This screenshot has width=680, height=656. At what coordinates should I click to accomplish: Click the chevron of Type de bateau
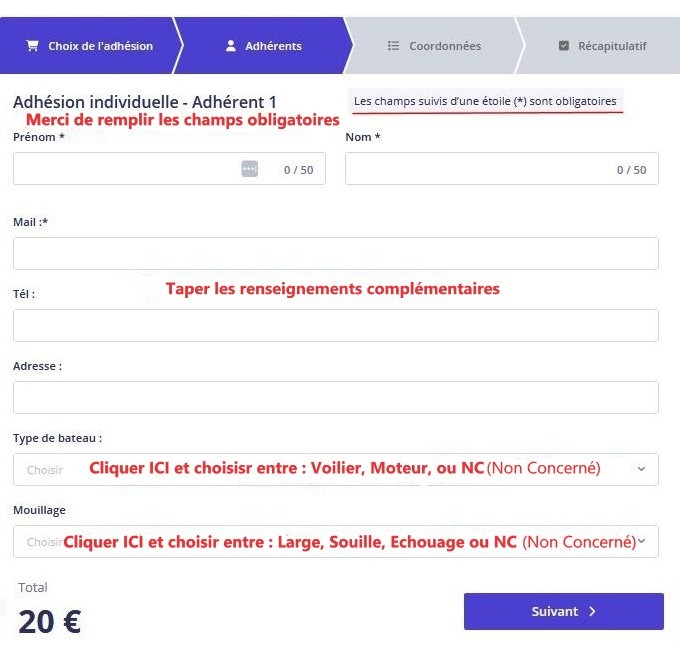click(641, 469)
